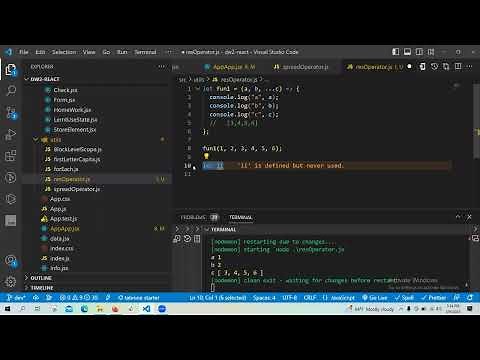Open spreadOperator.js in explorer tree
The width and height of the screenshot is (480, 360).
point(77,189)
